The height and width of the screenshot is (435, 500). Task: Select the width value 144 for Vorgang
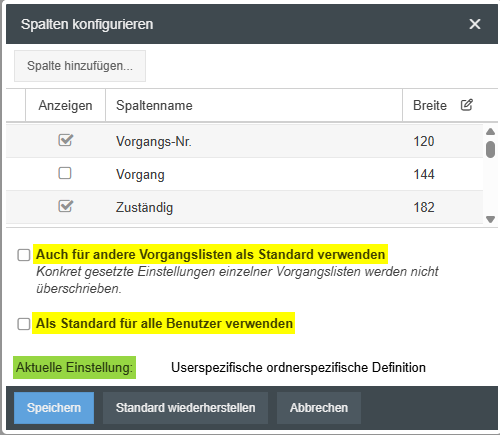click(x=424, y=174)
